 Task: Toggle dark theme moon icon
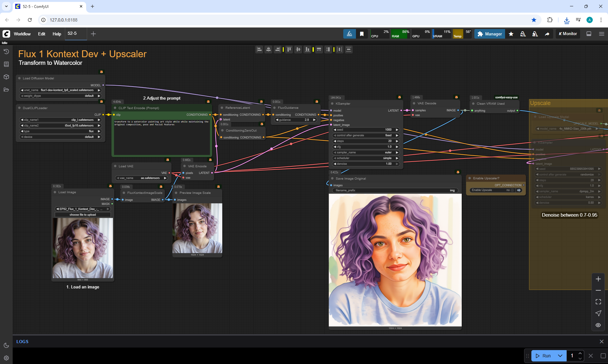click(x=6, y=345)
